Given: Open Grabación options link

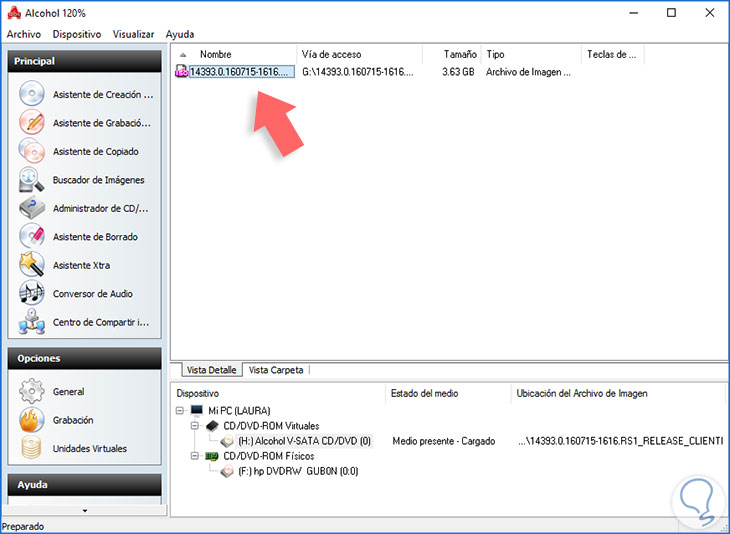Looking at the screenshot, I should pos(73,420).
